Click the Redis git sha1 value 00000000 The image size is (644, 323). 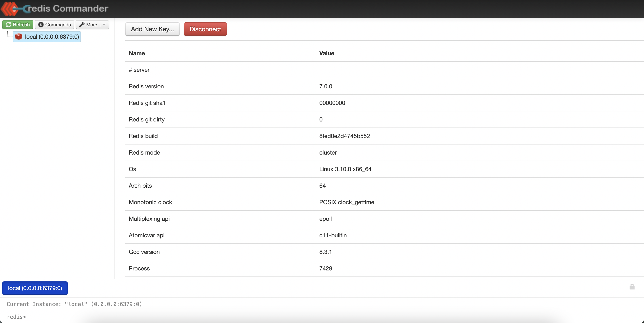tap(332, 103)
